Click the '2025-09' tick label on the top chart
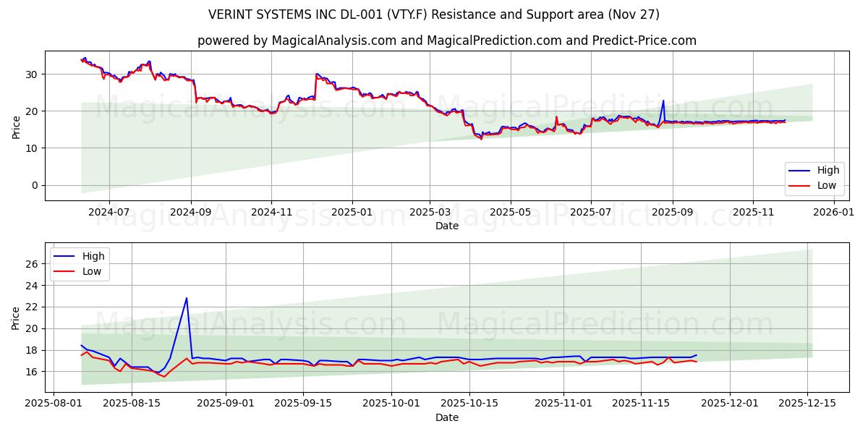This screenshot has height=434, width=868. [x=673, y=212]
